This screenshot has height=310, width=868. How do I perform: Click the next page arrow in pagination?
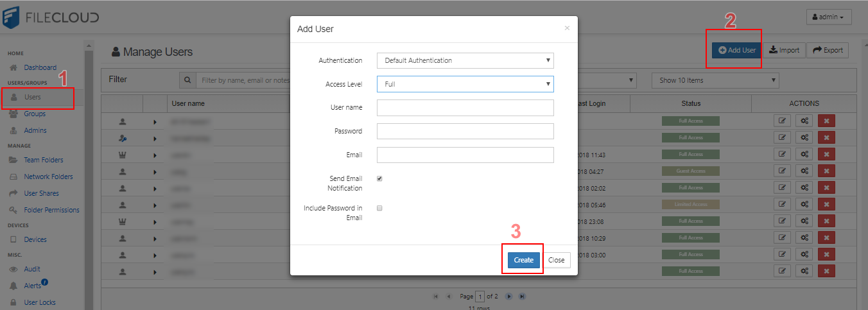[508, 297]
